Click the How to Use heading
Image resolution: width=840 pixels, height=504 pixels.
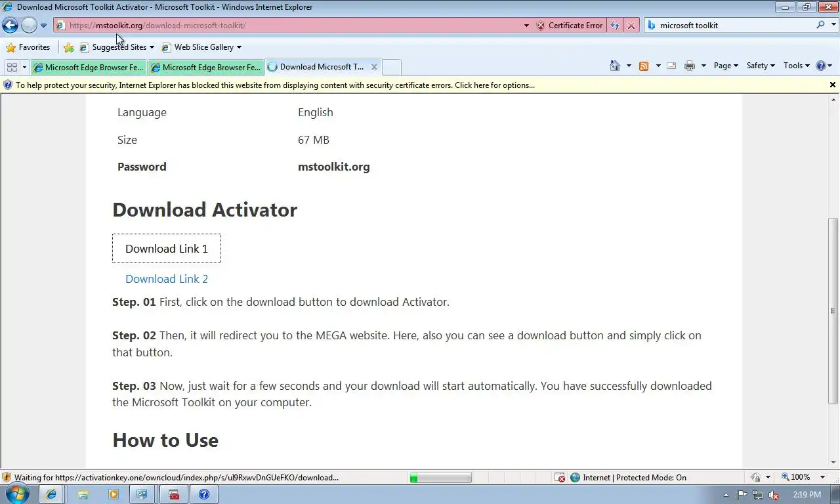click(165, 440)
